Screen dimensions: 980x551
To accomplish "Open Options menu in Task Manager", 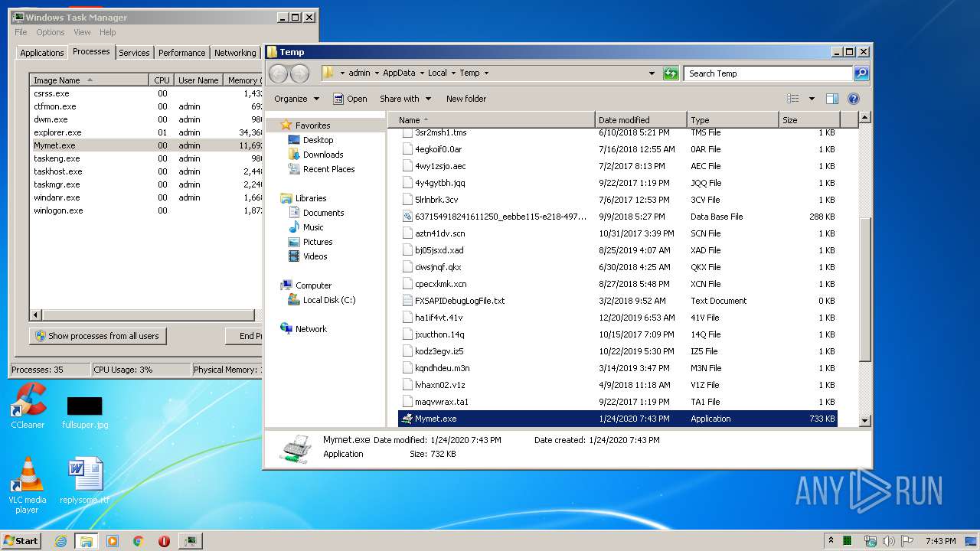I will coord(51,32).
